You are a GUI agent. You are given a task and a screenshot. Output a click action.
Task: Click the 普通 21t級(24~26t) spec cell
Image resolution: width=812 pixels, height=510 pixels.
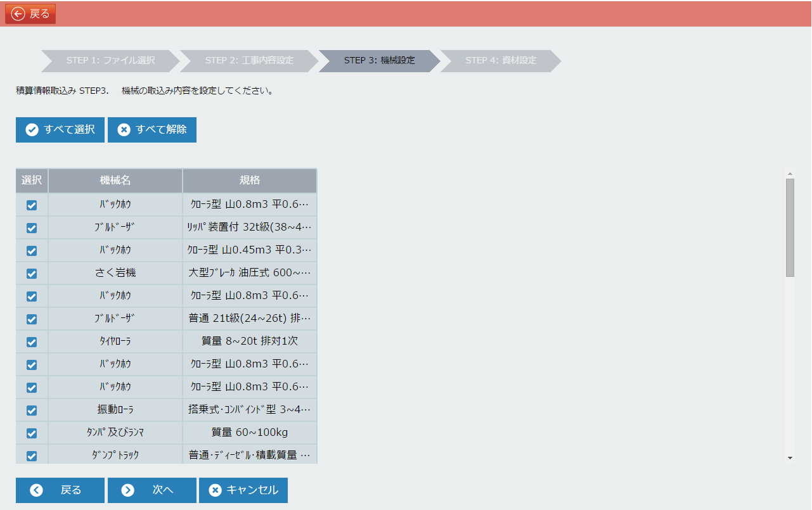tap(250, 319)
